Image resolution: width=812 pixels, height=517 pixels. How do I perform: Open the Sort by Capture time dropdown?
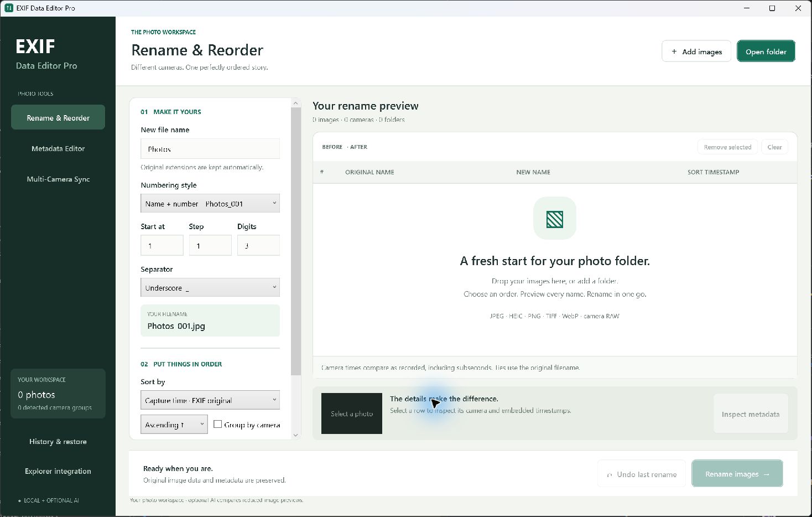(210, 400)
